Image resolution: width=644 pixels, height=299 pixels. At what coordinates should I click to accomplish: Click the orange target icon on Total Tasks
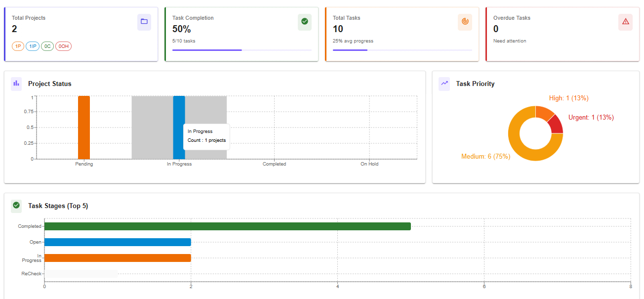(x=465, y=22)
